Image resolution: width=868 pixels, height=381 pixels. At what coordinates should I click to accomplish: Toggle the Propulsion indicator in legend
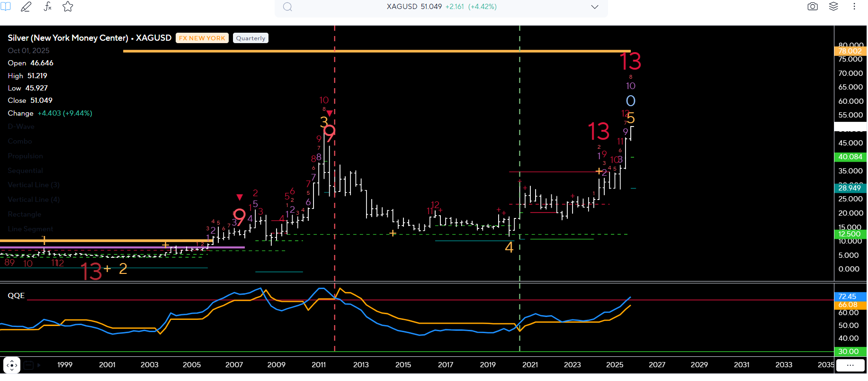click(x=25, y=156)
